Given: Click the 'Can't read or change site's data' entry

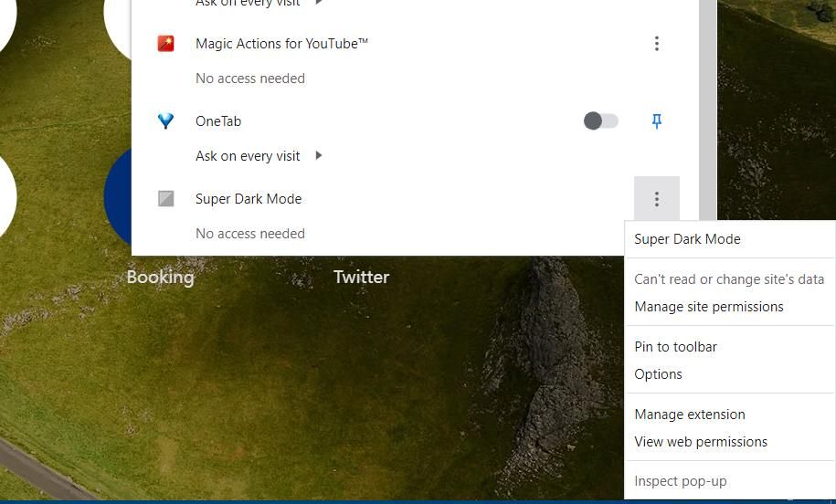Looking at the screenshot, I should (730, 279).
